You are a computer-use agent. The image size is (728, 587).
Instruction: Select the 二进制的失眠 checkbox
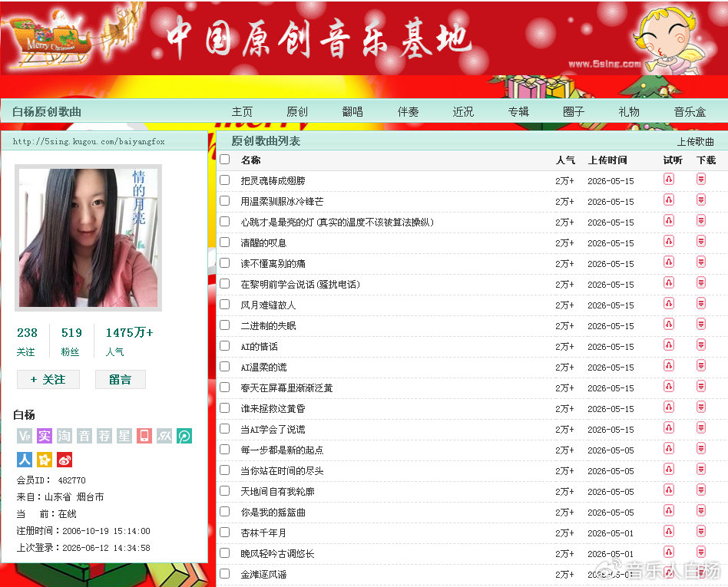pos(225,325)
